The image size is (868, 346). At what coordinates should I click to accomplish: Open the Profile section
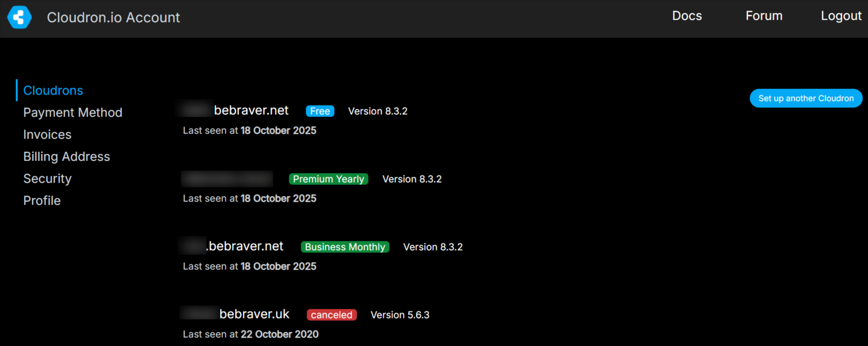[42, 201]
